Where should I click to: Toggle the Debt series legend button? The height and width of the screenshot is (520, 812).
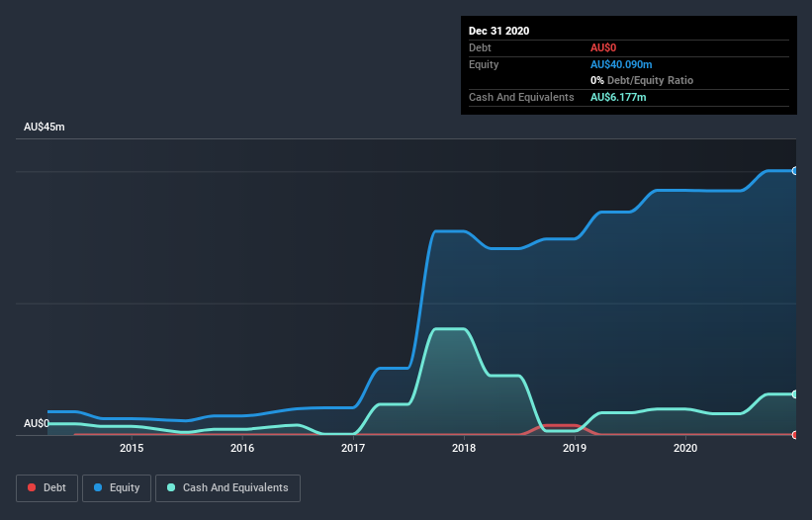click(x=46, y=488)
